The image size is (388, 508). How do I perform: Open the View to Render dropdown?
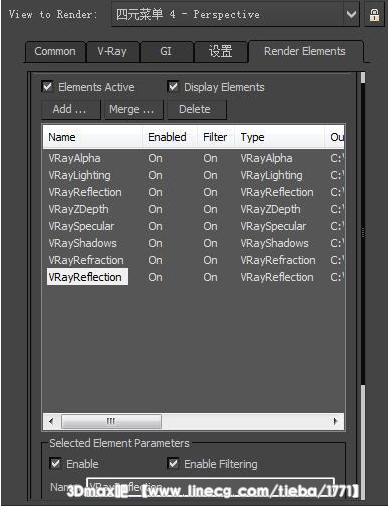[236, 14]
